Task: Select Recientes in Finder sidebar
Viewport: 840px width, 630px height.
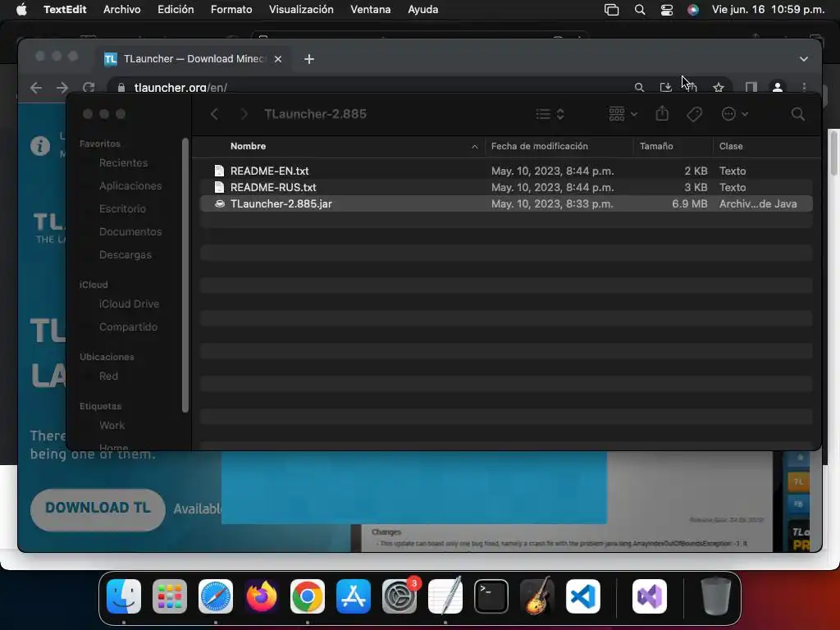Action: [123, 163]
